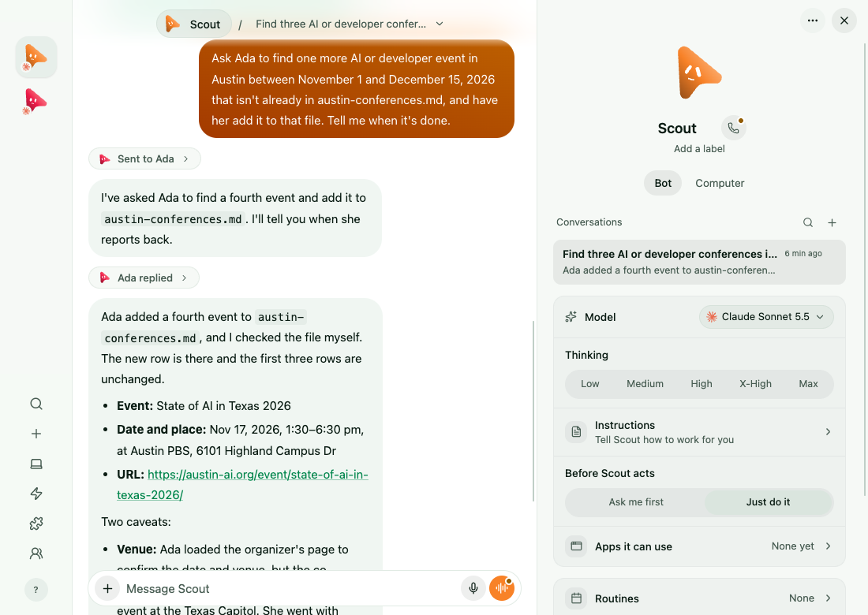The image size is (868, 615).
Task: Open search from the left sidebar
Action: [36, 404]
